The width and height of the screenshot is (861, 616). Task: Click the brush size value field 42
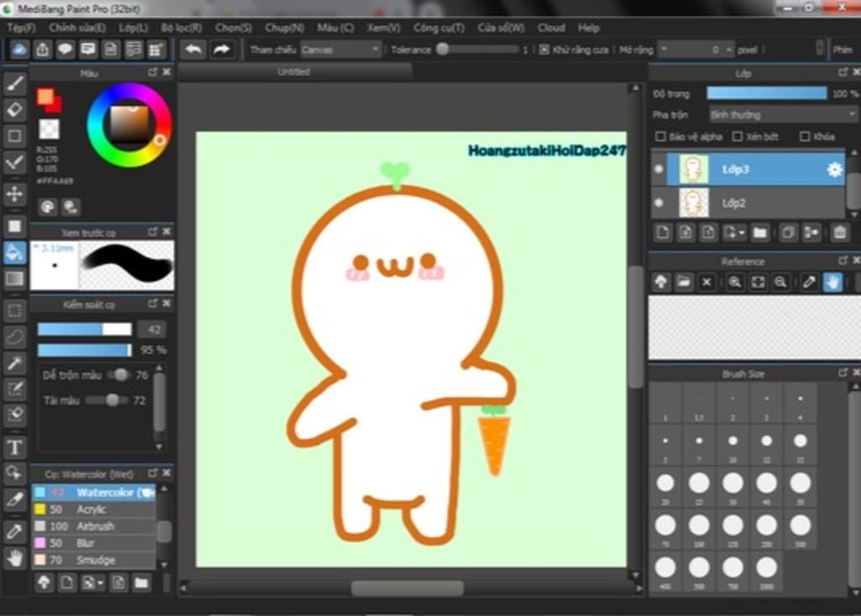[x=153, y=329]
